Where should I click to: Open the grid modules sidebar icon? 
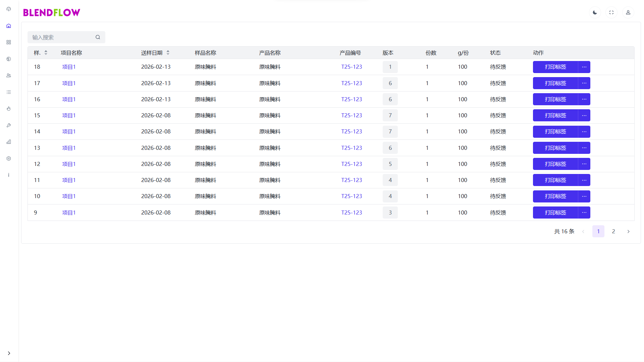[9, 42]
